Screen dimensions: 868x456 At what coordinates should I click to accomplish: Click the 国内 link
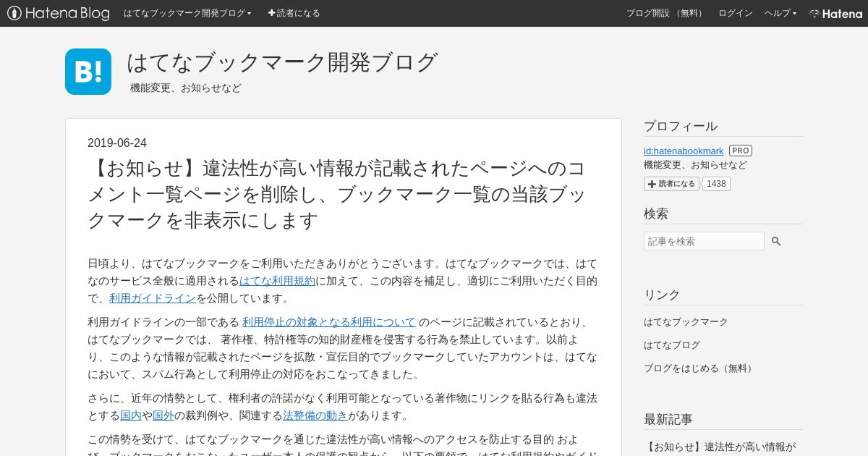coord(131,415)
